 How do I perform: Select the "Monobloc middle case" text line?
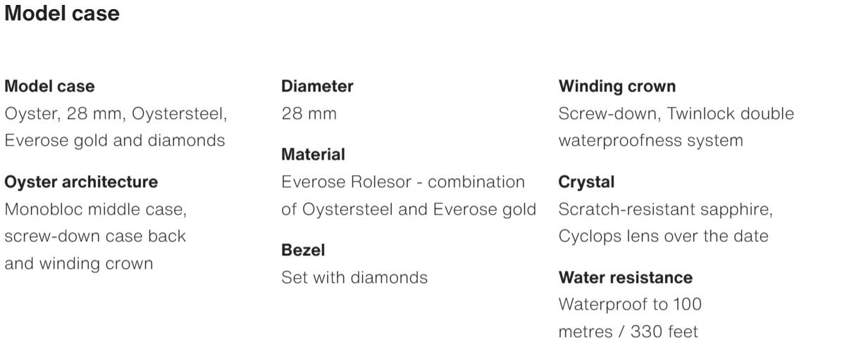tap(95, 209)
